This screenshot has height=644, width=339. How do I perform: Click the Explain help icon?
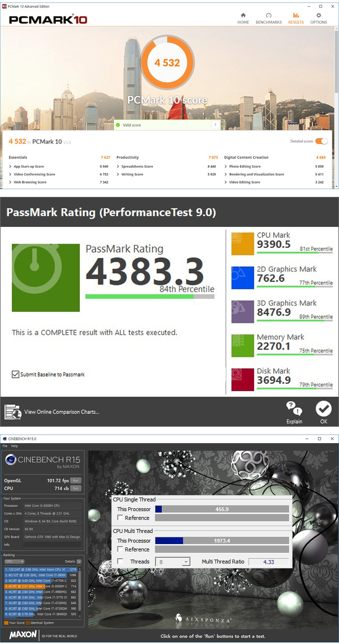294,412
